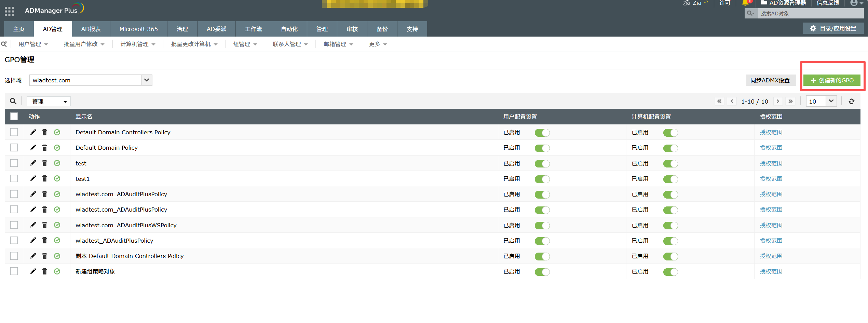The height and width of the screenshot is (323, 868).
Task: Switch to the 主页 tab
Action: (19, 29)
